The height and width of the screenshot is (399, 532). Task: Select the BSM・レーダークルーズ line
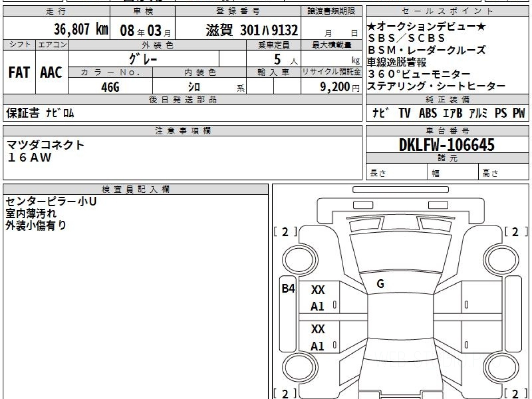[426, 50]
